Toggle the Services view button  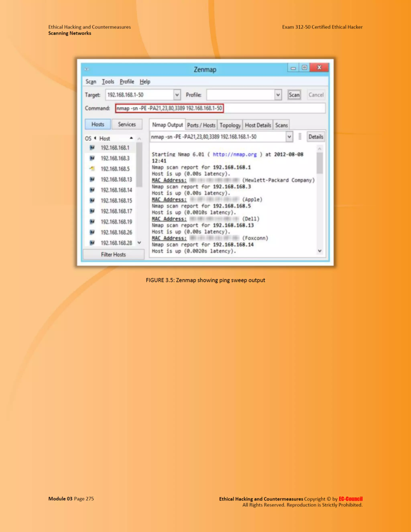pos(127,124)
